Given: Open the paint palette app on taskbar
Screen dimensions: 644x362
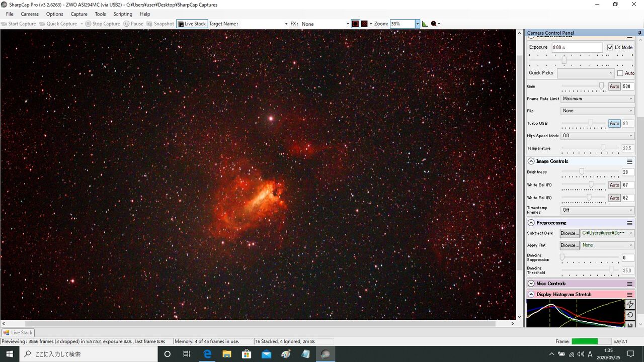Looking at the screenshot, I should (286, 354).
